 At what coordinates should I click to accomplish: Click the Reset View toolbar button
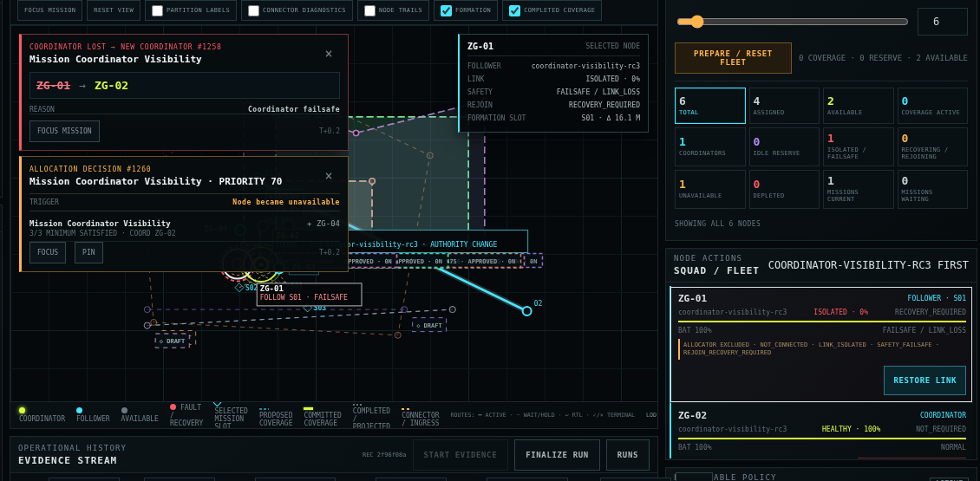(113, 10)
